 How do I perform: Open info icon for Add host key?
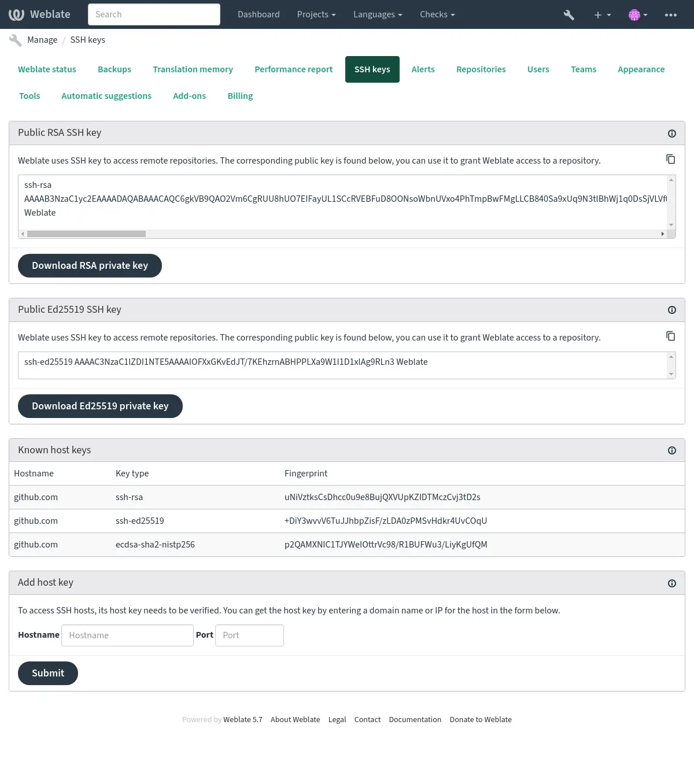672,583
